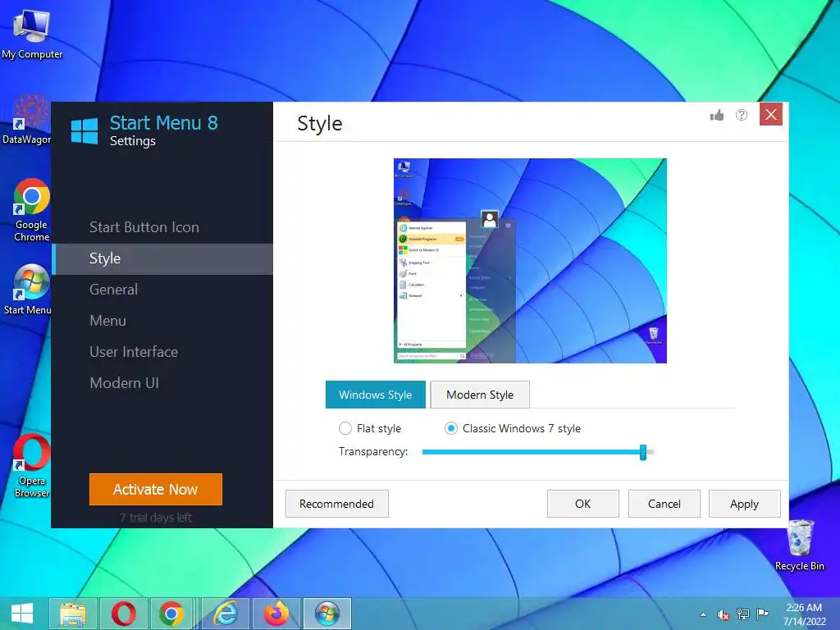This screenshot has width=840, height=630.
Task: Switch to the Modern Style tab
Action: click(x=480, y=395)
